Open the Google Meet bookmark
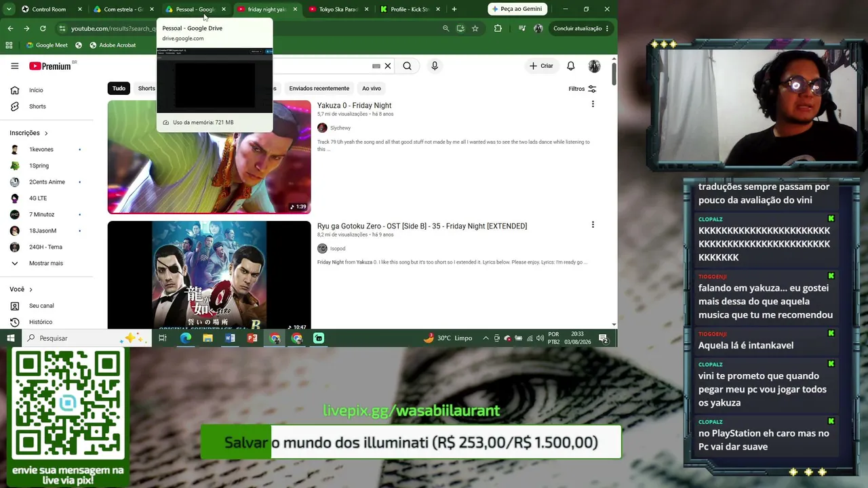 click(47, 45)
